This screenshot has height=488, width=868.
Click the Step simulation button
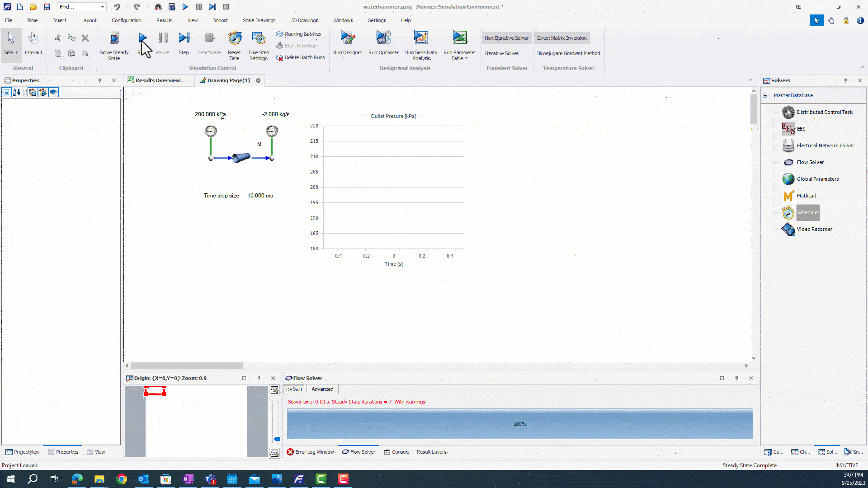tap(184, 44)
